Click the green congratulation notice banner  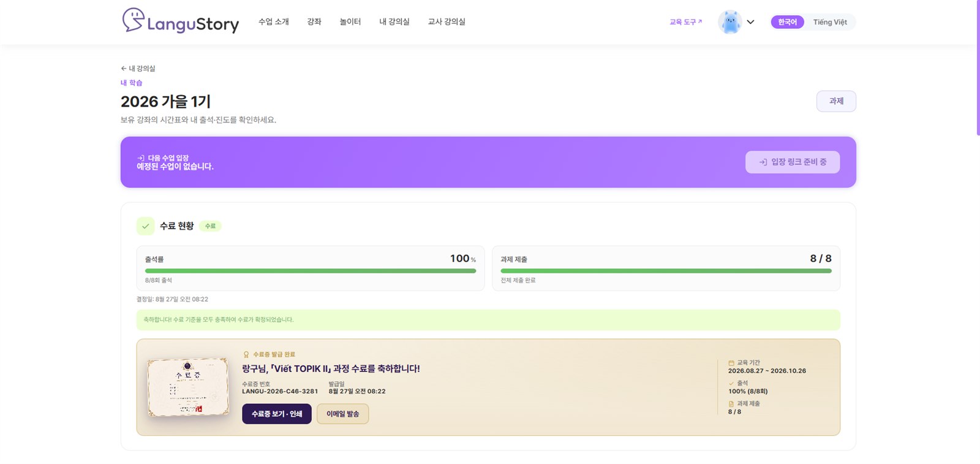pos(488,320)
